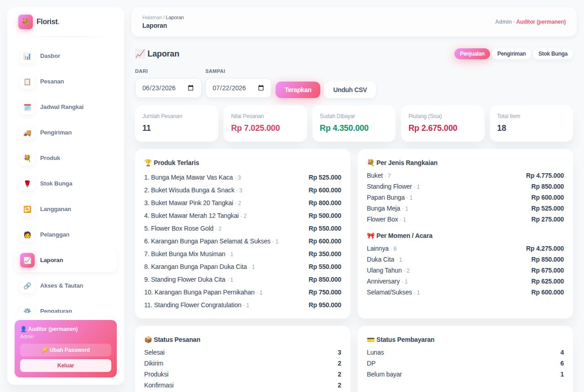Log out using Keluar button
This screenshot has width=584, height=392.
click(x=66, y=366)
